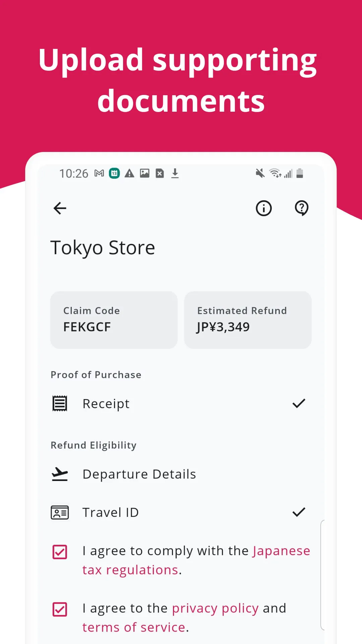
Task: Open the terms of service link
Action: 134,627
